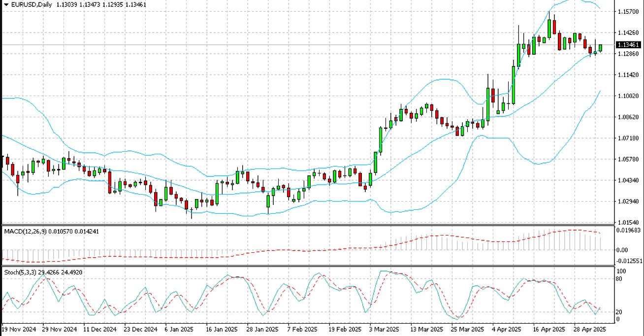
Task: Click the EURUSD,Daily chart title
Action: click(x=29, y=4)
